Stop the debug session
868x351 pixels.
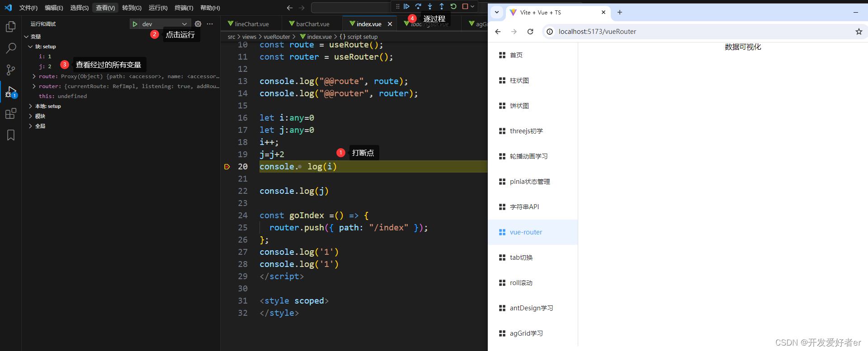coord(465,6)
